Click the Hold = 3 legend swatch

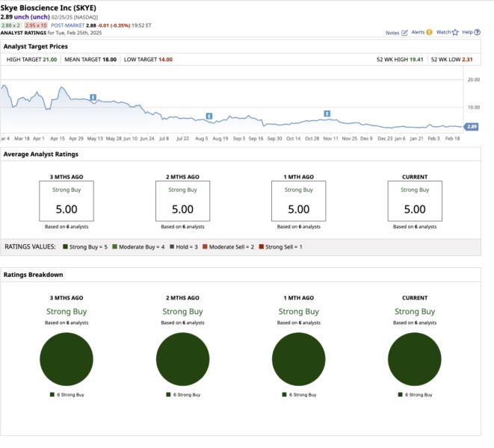tap(172, 246)
